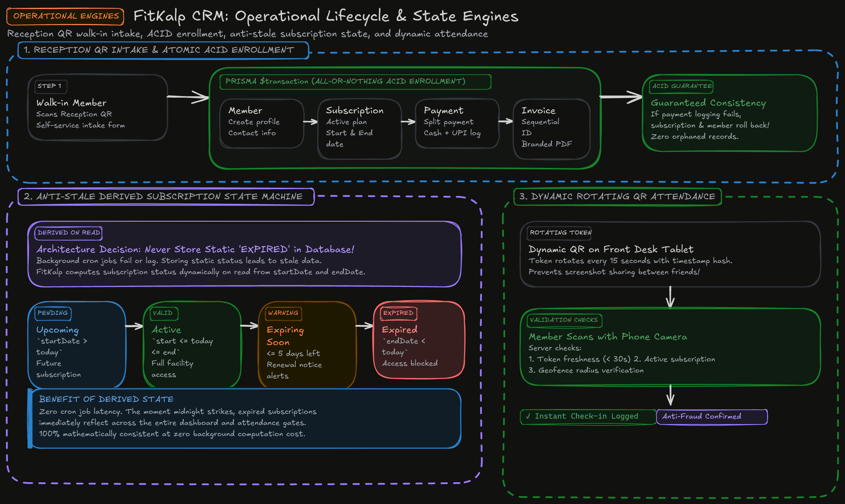Image resolution: width=845 pixels, height=504 pixels.
Task: Click the Invoice Sequential ID box
Action: pos(551,129)
